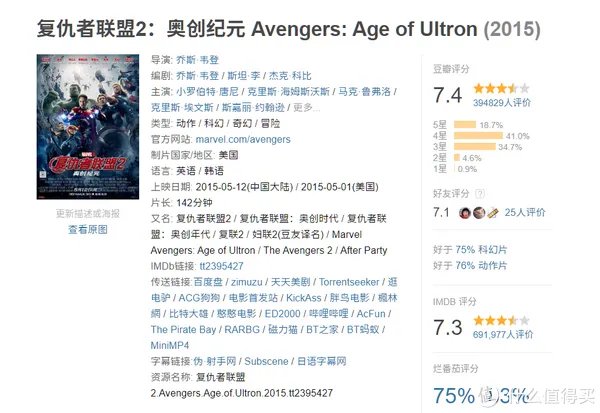The image size is (600, 413).
Task: Expand the cast list with 更多...
Action: [x=305, y=107]
